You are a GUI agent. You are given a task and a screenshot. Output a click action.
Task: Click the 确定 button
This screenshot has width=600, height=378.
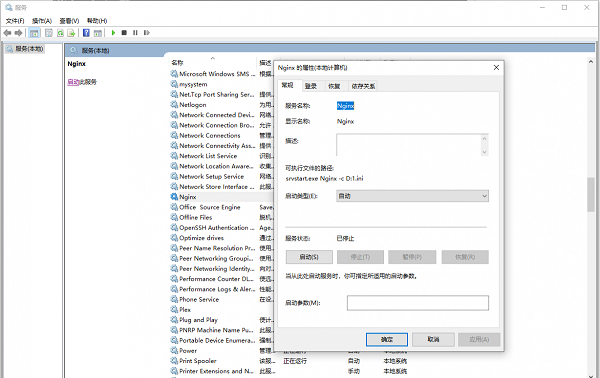click(387, 339)
